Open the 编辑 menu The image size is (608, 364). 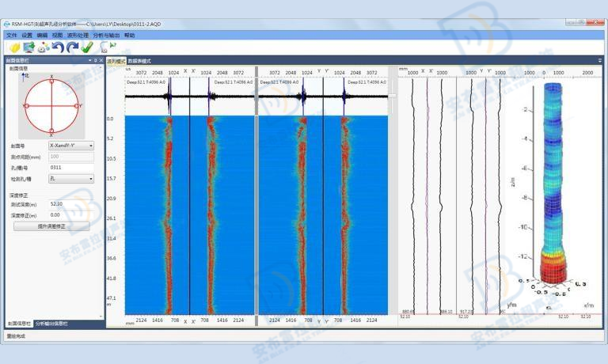point(42,36)
